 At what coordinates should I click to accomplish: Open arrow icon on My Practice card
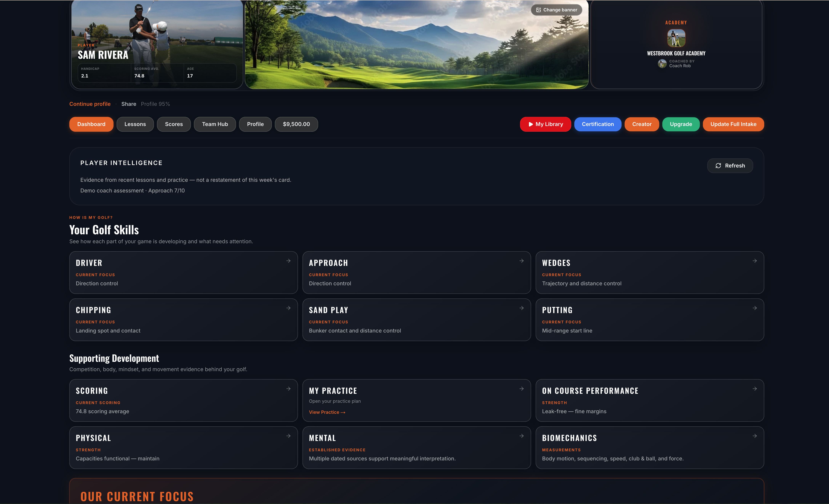click(522, 389)
